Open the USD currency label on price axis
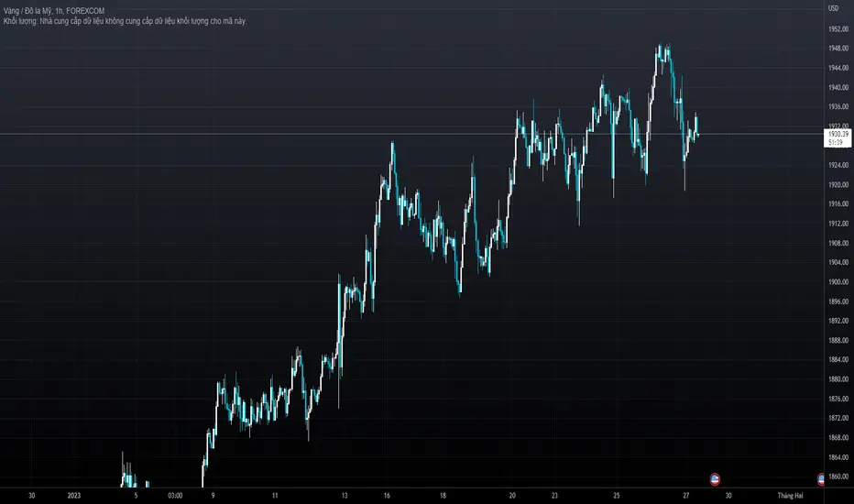The height and width of the screenshot is (504, 854). click(833, 8)
